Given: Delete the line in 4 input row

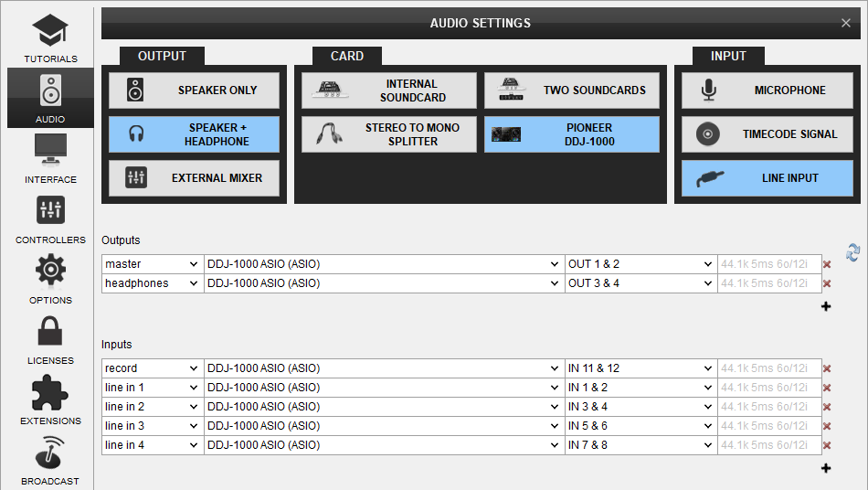Looking at the screenshot, I should pyautogui.click(x=827, y=446).
